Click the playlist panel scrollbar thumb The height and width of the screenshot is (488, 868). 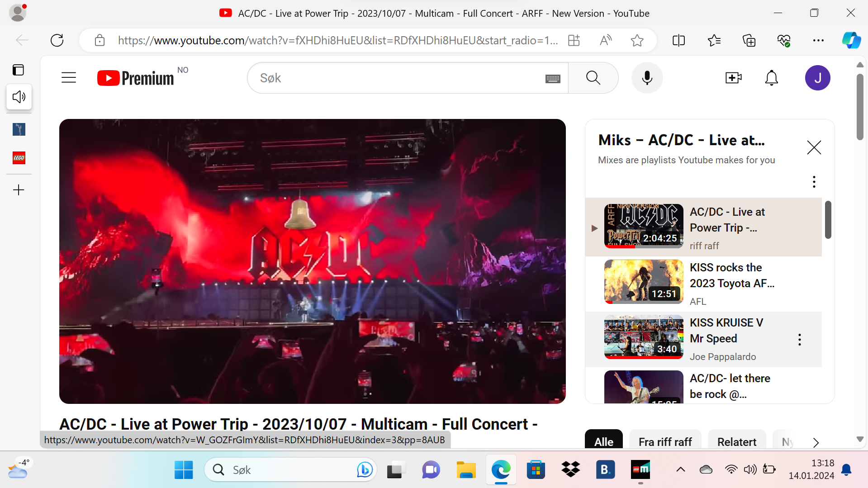click(x=828, y=220)
